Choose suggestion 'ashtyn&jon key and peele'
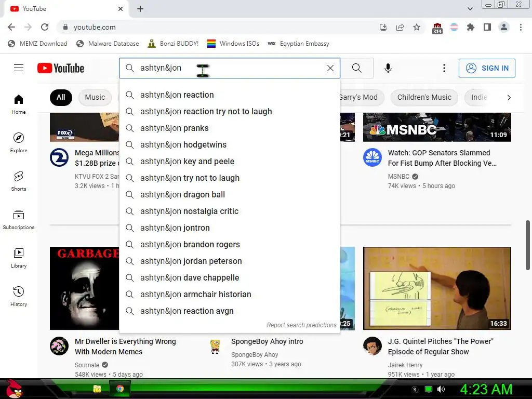This screenshot has width=532, height=399. click(x=230, y=161)
